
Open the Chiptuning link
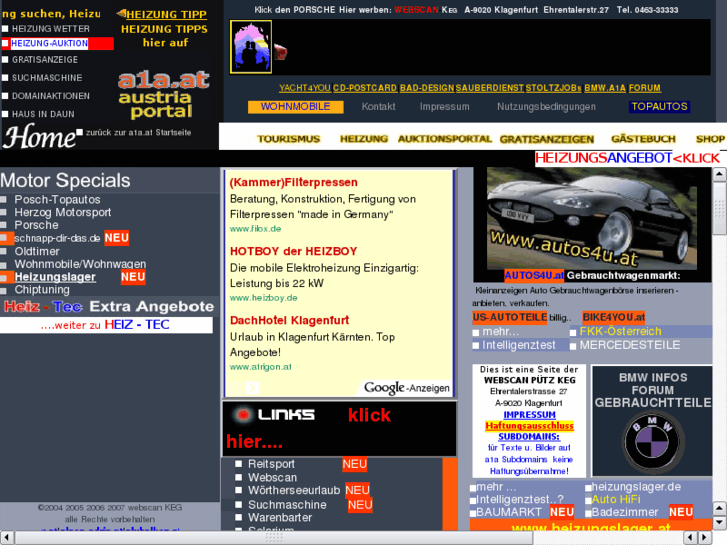tap(42, 290)
